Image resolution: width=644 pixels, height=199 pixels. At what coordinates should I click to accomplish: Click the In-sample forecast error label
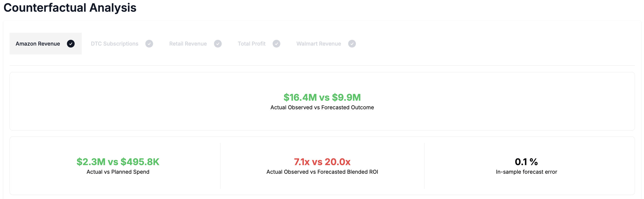(x=526, y=172)
